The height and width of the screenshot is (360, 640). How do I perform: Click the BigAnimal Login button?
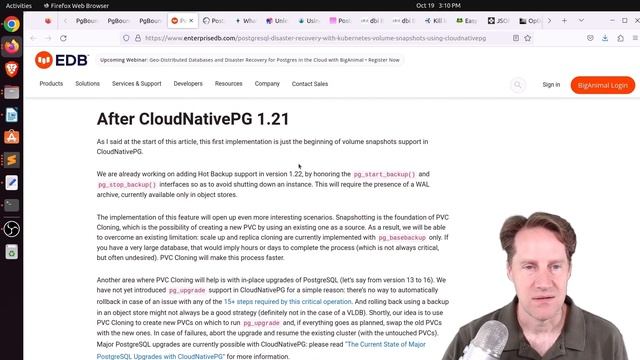pos(603,85)
